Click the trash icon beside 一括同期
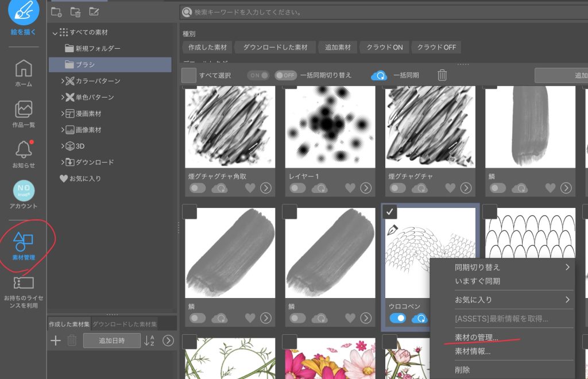The image size is (588, 379). [x=442, y=75]
